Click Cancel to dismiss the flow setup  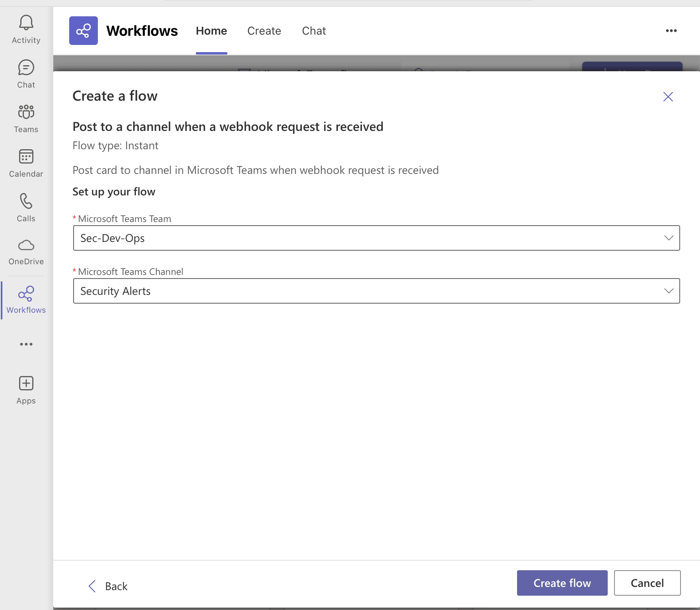[x=647, y=583]
